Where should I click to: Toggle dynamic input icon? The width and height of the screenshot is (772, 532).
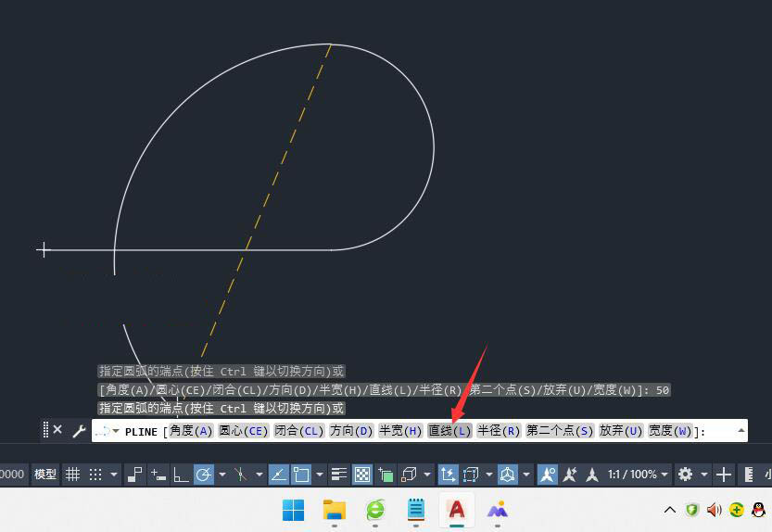coord(158,475)
